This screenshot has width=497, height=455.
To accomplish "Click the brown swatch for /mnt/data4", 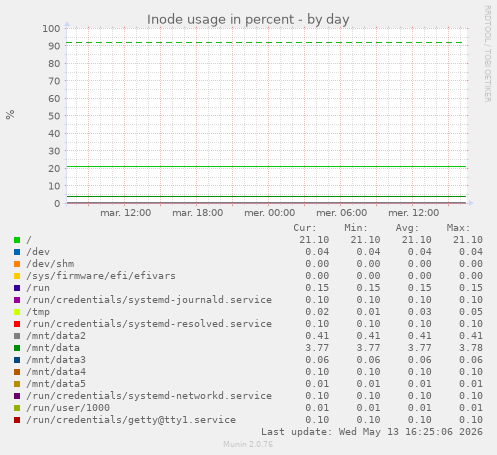I will (17, 372).
